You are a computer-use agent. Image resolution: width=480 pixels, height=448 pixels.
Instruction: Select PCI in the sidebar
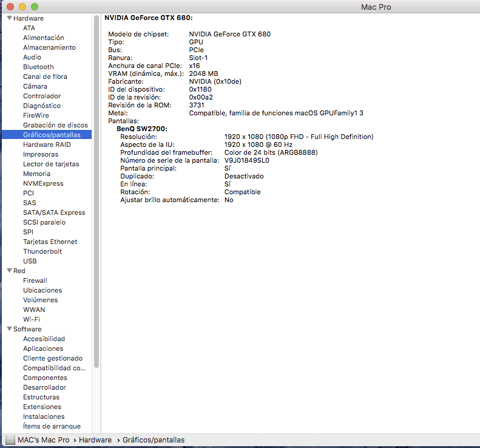29,193
